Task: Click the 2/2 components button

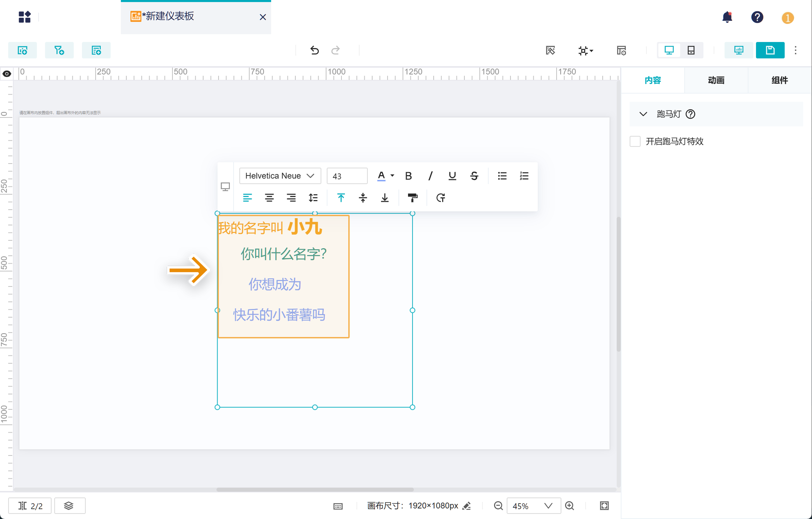Action: [x=30, y=506]
